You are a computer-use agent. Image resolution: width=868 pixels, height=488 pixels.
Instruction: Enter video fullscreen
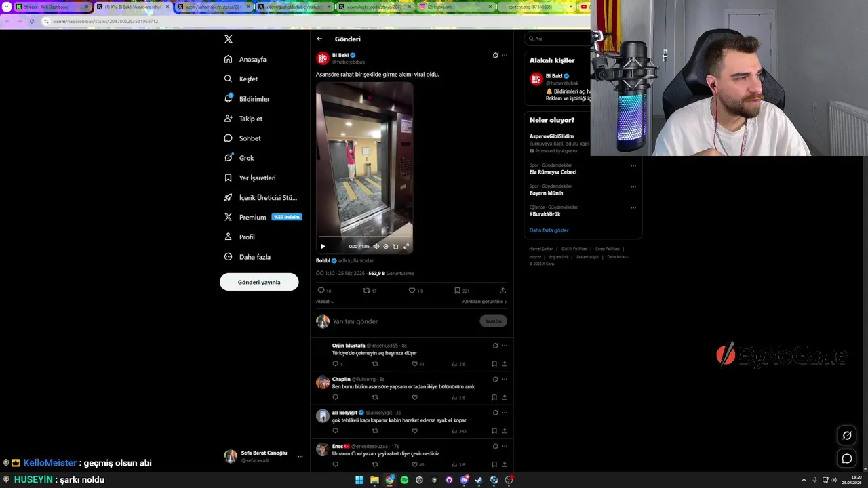coord(406,246)
